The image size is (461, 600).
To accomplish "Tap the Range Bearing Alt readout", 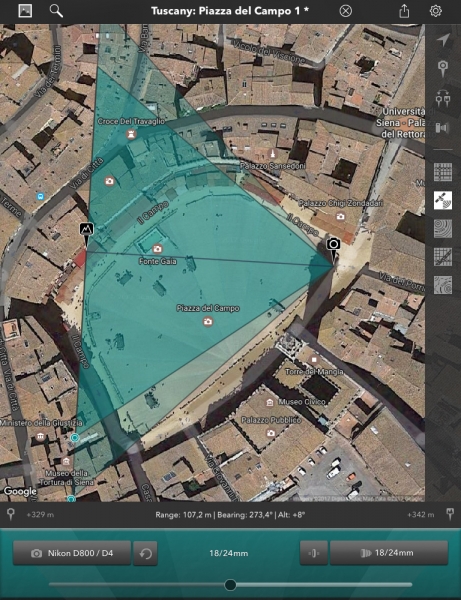I will 230,515.
